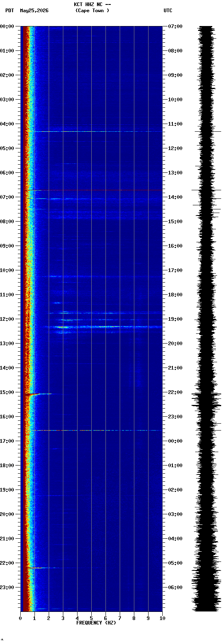Viewport: 224px width, 644px height.
Task: Click the '1' tick on the frequency axis
Action: coord(34,618)
